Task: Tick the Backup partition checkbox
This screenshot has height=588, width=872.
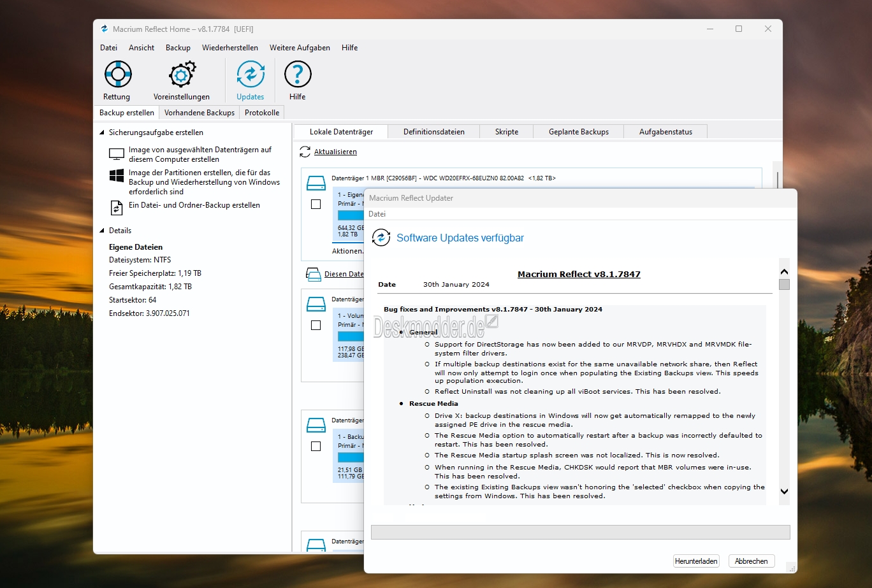Action: point(316,446)
